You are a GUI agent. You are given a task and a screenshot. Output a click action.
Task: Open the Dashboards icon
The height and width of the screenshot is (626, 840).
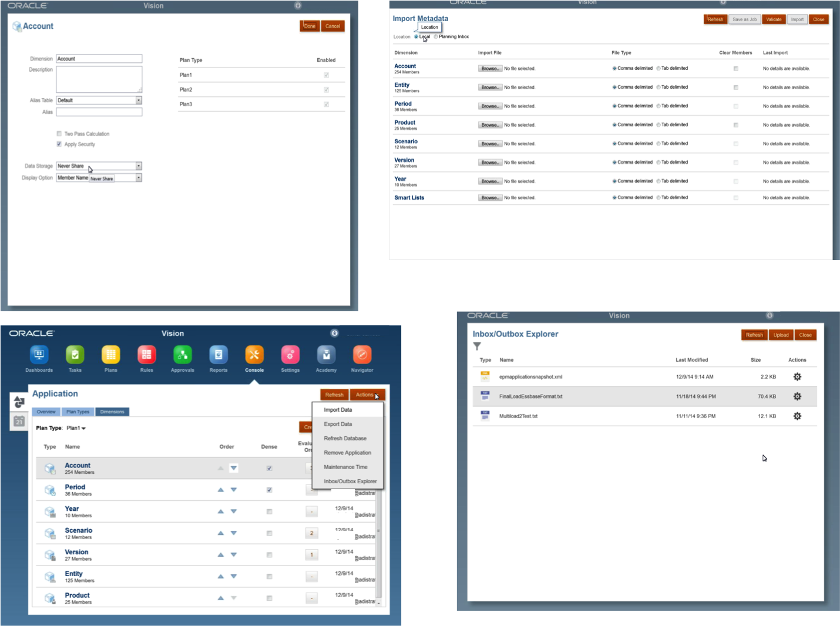point(39,355)
